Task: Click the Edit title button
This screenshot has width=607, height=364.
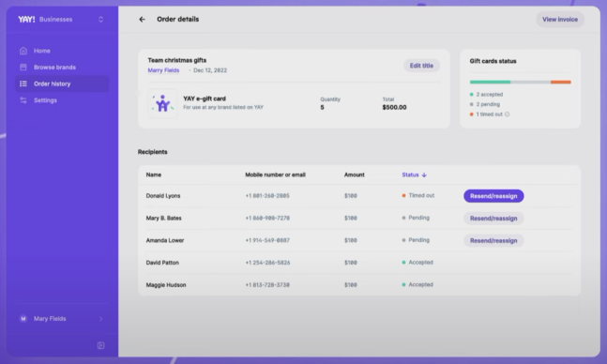Action: coord(421,66)
